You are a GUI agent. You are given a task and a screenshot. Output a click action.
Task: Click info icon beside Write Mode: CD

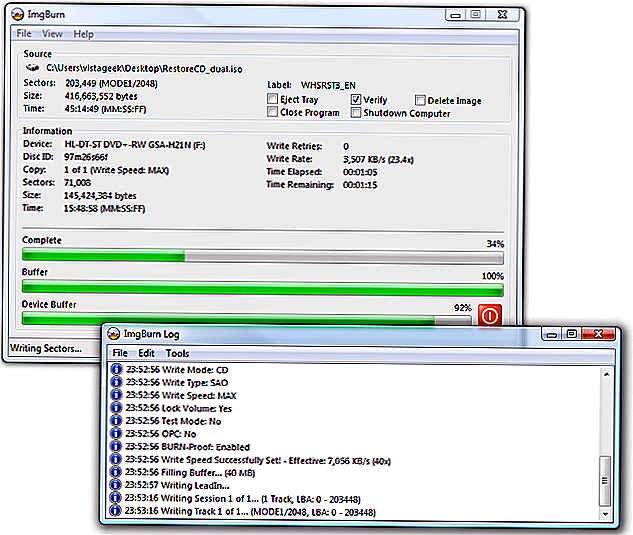click(116, 369)
